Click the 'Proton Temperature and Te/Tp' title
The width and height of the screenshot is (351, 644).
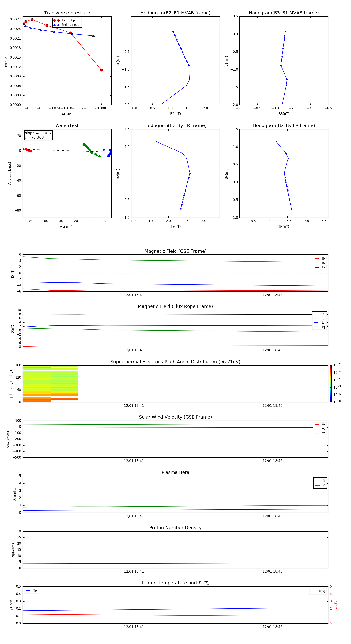(x=175, y=583)
